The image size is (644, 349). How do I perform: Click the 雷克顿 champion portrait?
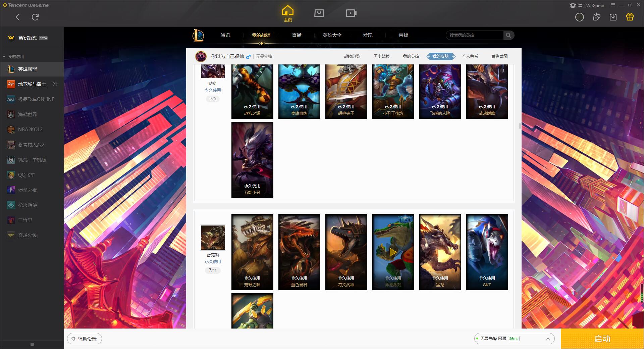[213, 237]
